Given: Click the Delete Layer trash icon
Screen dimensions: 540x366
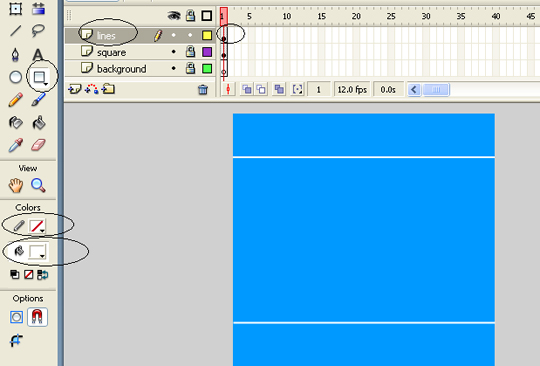Looking at the screenshot, I should click(x=203, y=90).
